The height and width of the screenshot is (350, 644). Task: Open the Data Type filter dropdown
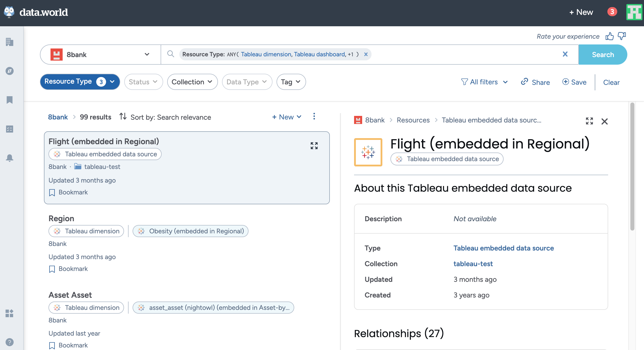pyautogui.click(x=247, y=82)
